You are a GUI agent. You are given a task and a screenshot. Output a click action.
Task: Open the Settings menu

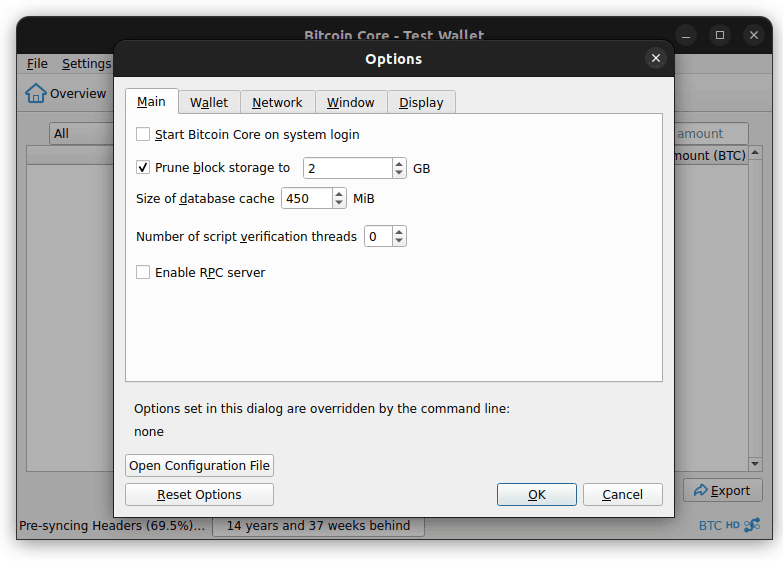point(86,64)
